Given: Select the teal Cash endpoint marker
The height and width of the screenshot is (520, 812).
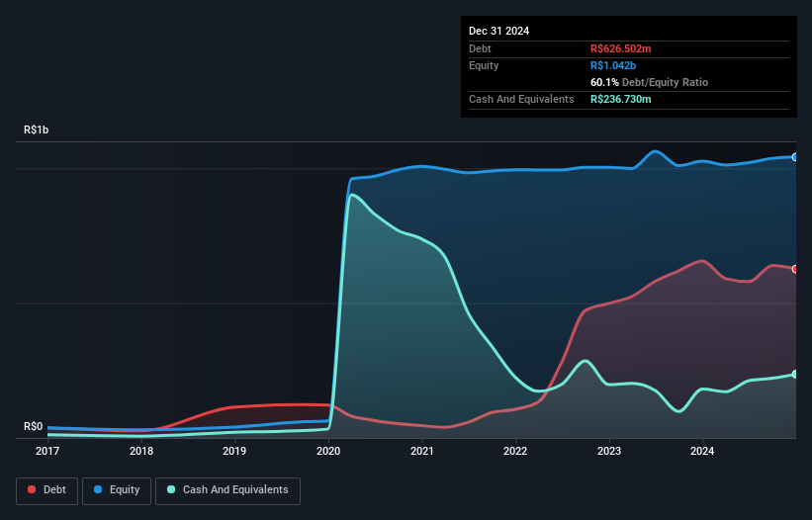Looking at the screenshot, I should pyautogui.click(x=795, y=374).
